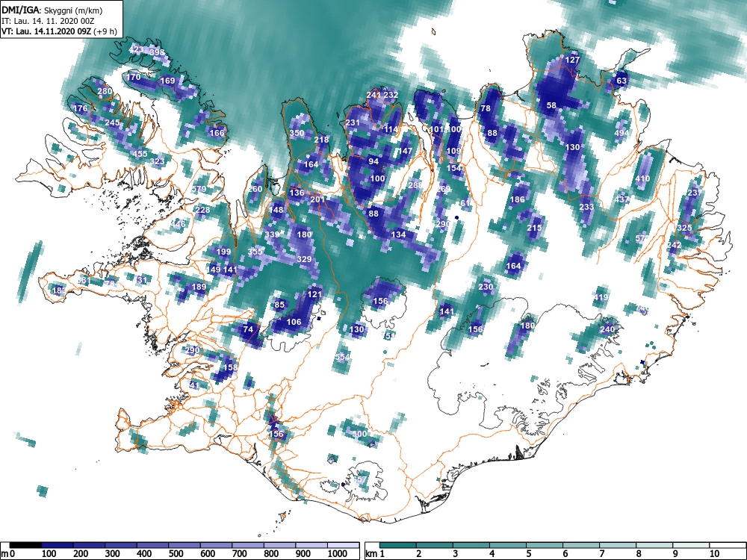Click the visibility value 237 on the map
747x560 pixels.
coord(695,193)
